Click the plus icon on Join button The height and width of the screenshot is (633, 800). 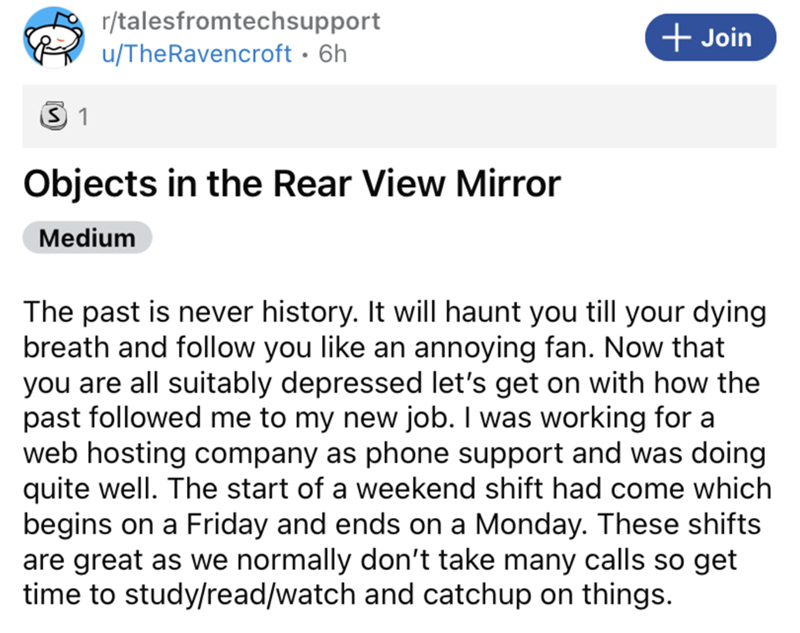678,38
